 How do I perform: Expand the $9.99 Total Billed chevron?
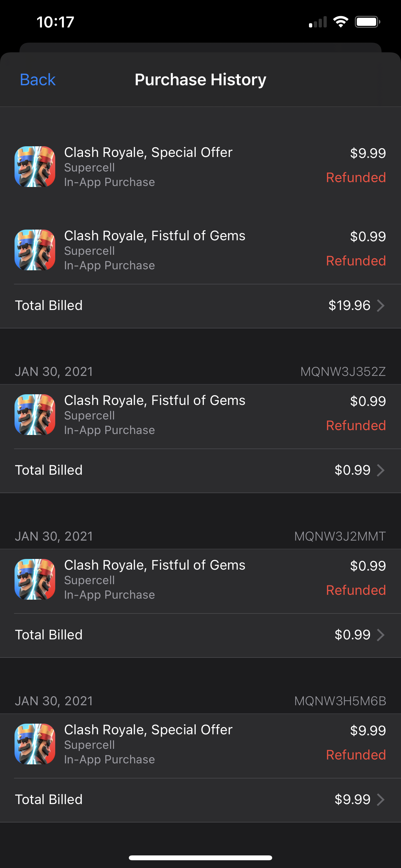click(380, 800)
